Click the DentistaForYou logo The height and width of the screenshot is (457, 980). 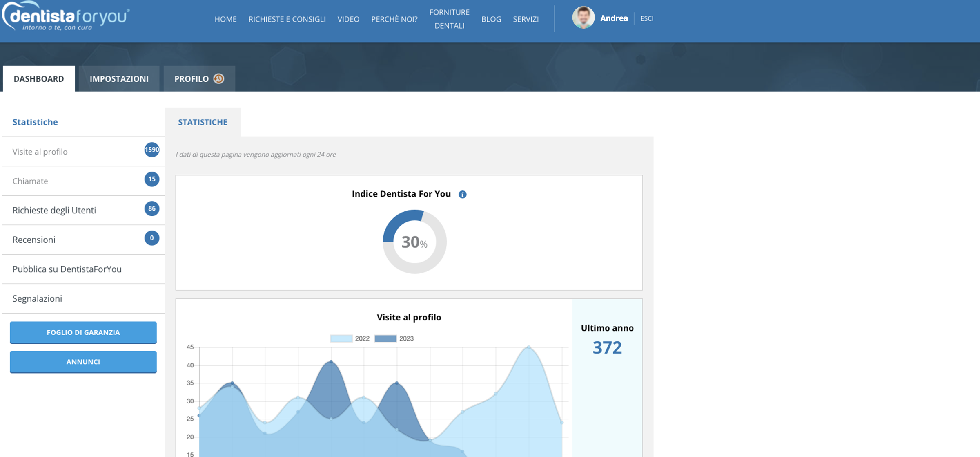[x=65, y=17]
